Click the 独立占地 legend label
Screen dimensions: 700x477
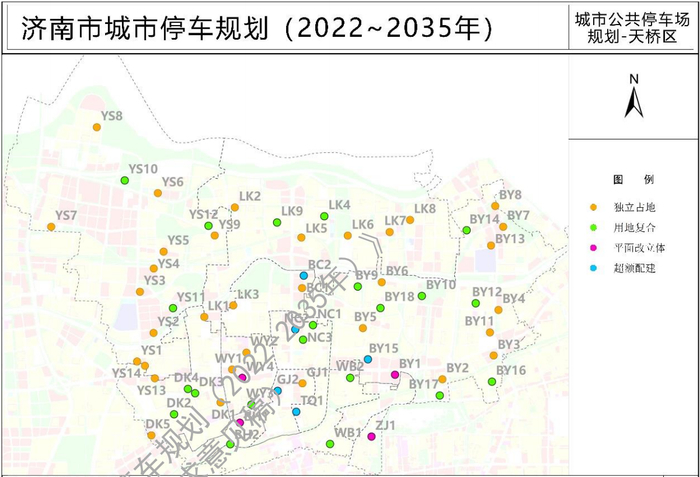click(x=634, y=207)
